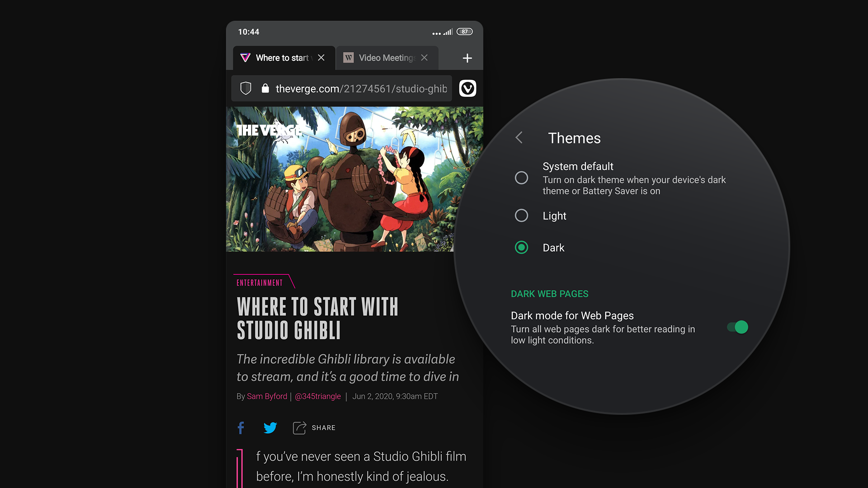This screenshot has height=488, width=868.
Task: Select the System default radio button
Action: pos(521,178)
